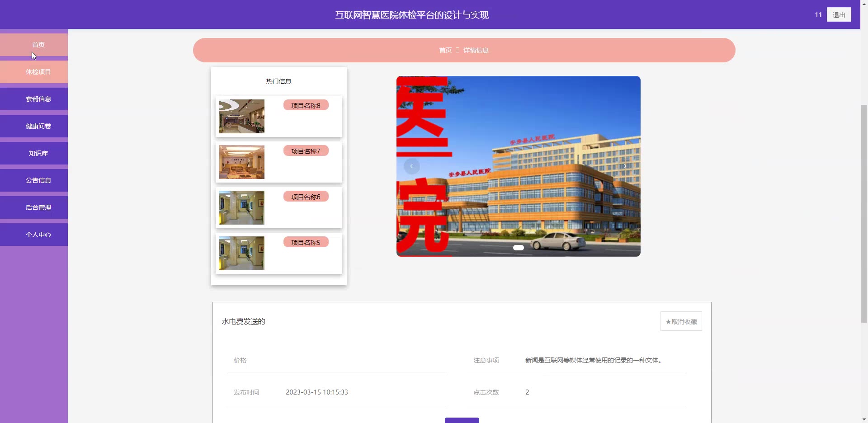Click the 发布时间 label

pos(246,392)
